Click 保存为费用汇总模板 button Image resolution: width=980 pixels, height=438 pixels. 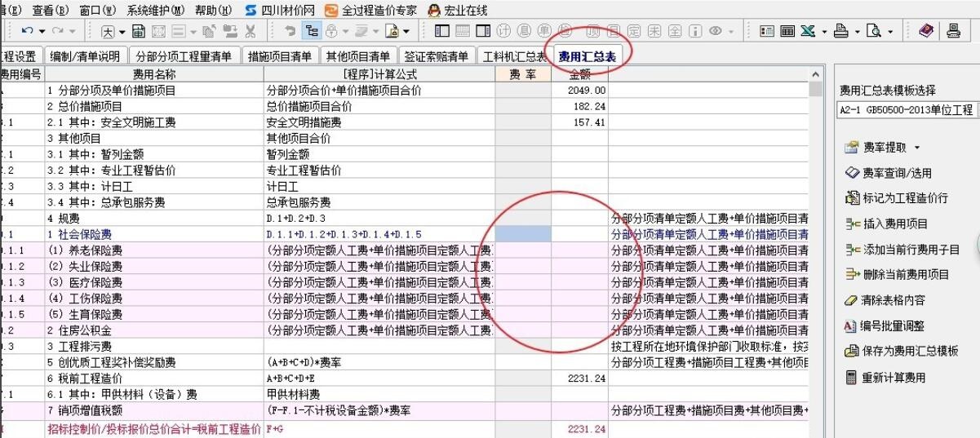click(x=900, y=351)
